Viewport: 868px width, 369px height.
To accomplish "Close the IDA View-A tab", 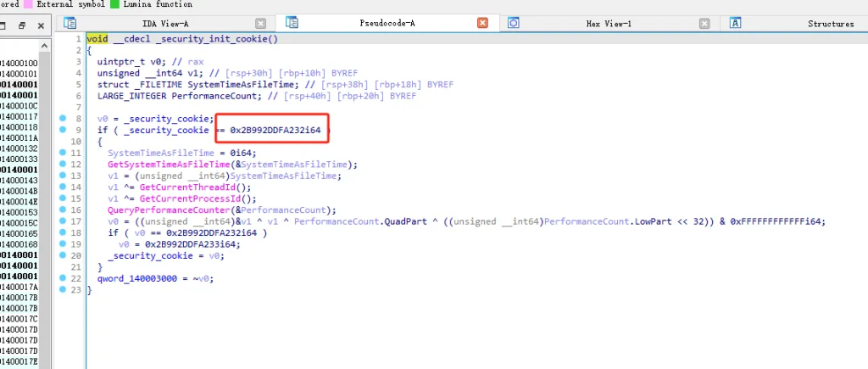I will tap(260, 24).
